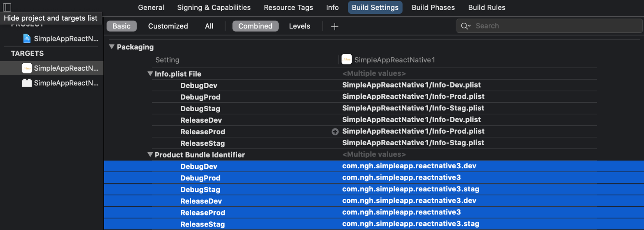Screen dimensions: 644x230
Task: Click the hide project and targets list icon
Action: (7, 7)
